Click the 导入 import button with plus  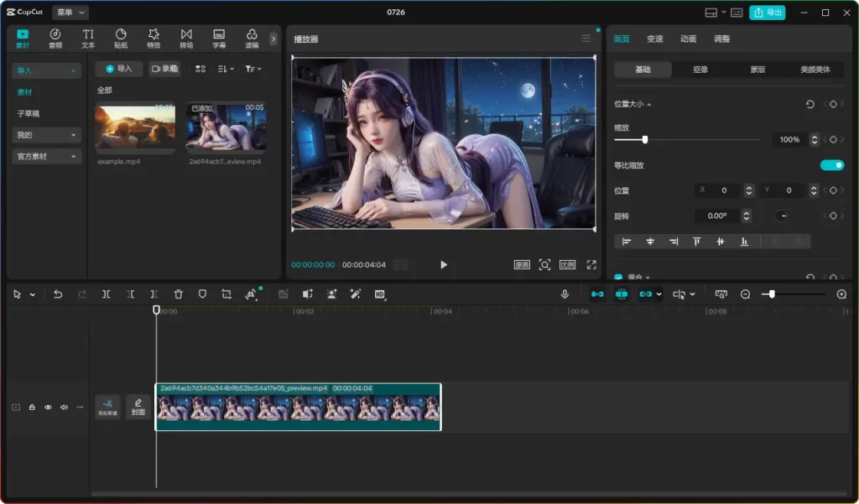[119, 69]
